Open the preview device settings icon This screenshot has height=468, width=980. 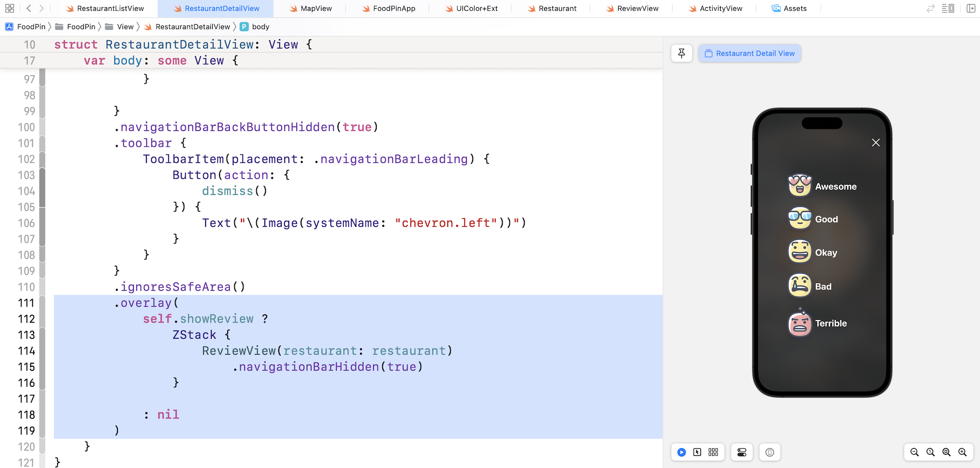pyautogui.click(x=770, y=452)
